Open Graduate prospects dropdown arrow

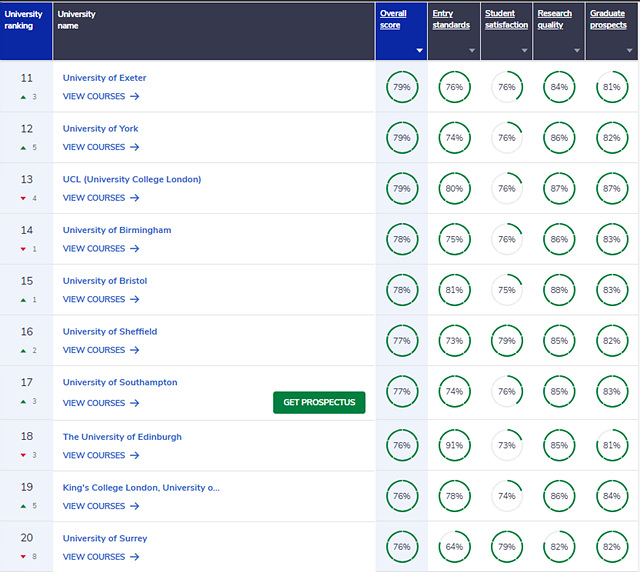tap(629, 51)
